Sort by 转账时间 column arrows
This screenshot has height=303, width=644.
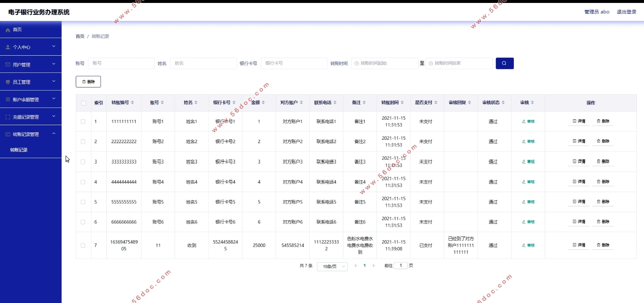coord(402,103)
